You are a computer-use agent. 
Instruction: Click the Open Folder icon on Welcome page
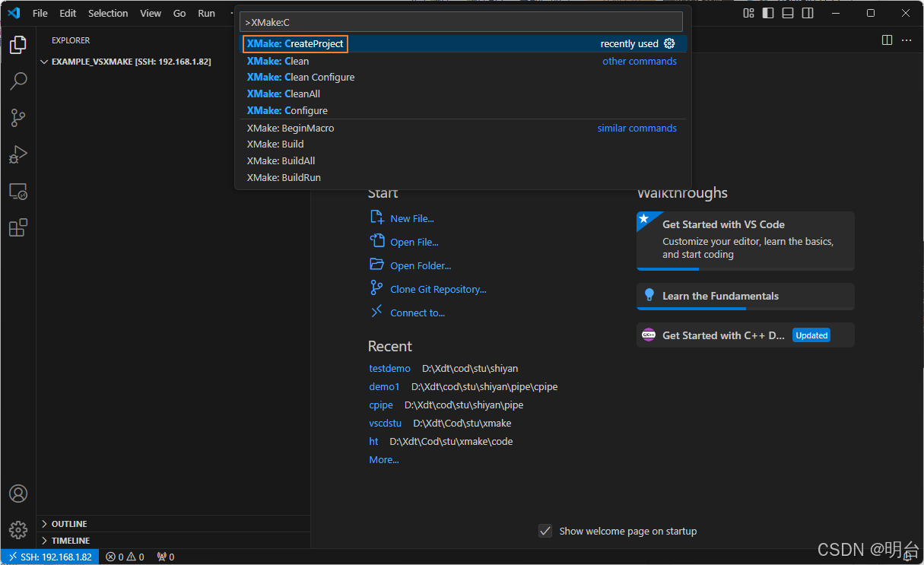click(376, 265)
